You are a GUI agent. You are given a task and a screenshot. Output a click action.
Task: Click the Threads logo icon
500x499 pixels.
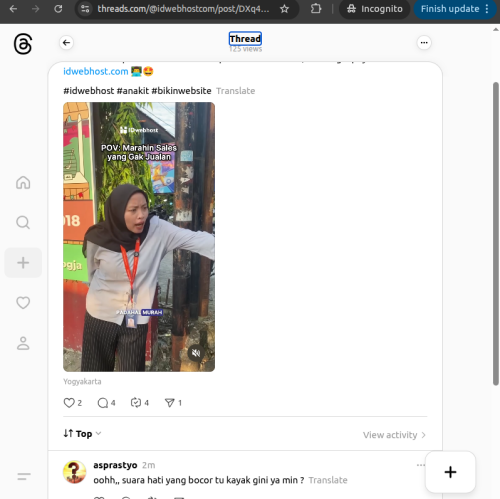coord(23,44)
